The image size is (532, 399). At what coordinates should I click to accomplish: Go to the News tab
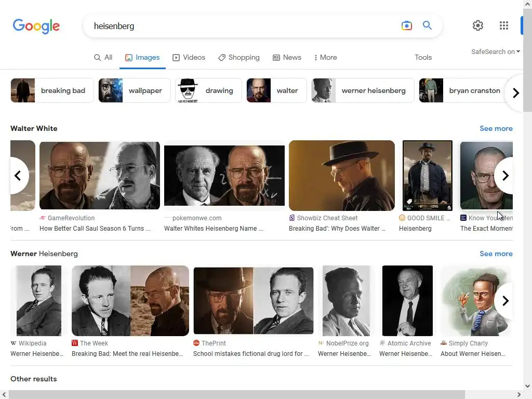pyautogui.click(x=287, y=57)
